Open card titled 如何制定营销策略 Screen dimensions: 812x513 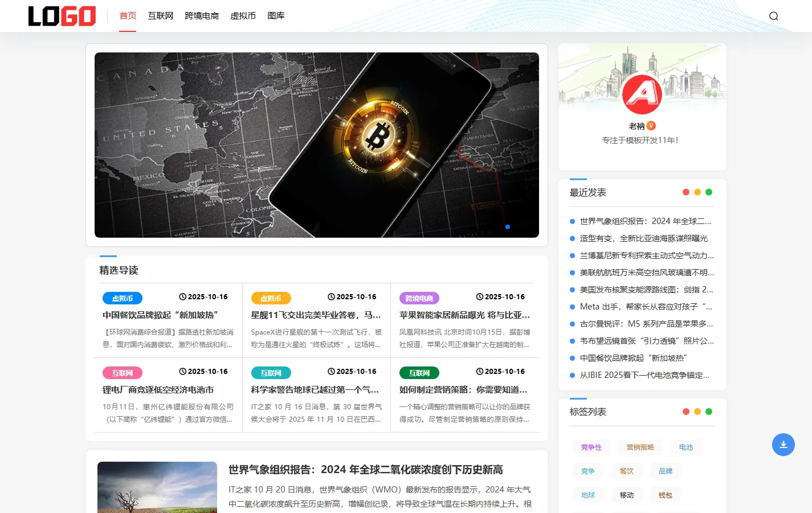[x=463, y=390]
